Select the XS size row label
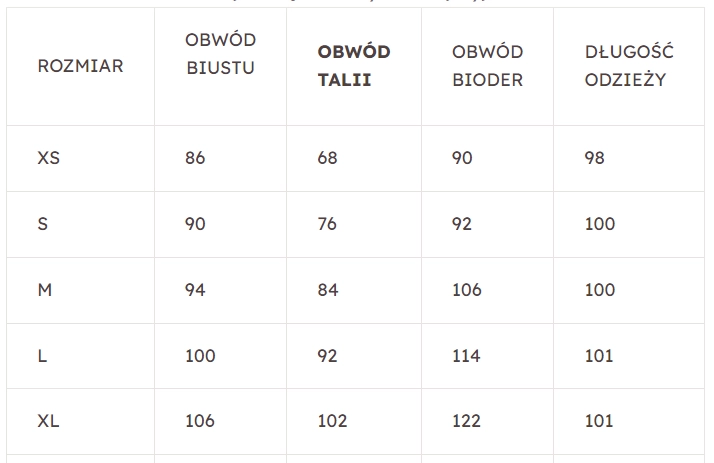This screenshot has height=463, width=714. click(49, 158)
